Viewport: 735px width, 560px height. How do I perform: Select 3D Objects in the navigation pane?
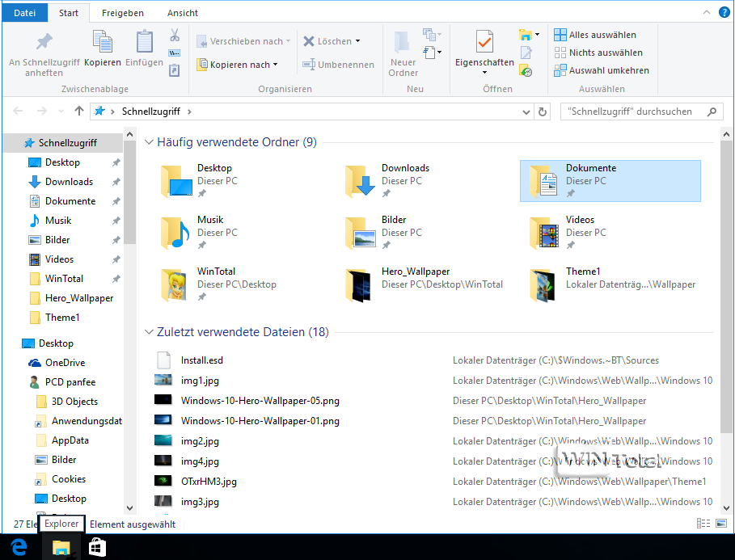click(x=67, y=402)
